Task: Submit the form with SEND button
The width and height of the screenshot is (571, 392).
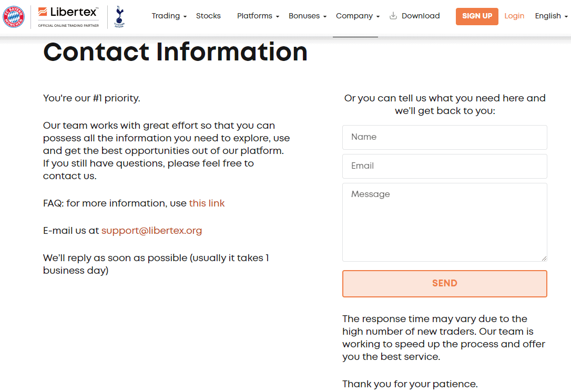Action: [445, 284]
